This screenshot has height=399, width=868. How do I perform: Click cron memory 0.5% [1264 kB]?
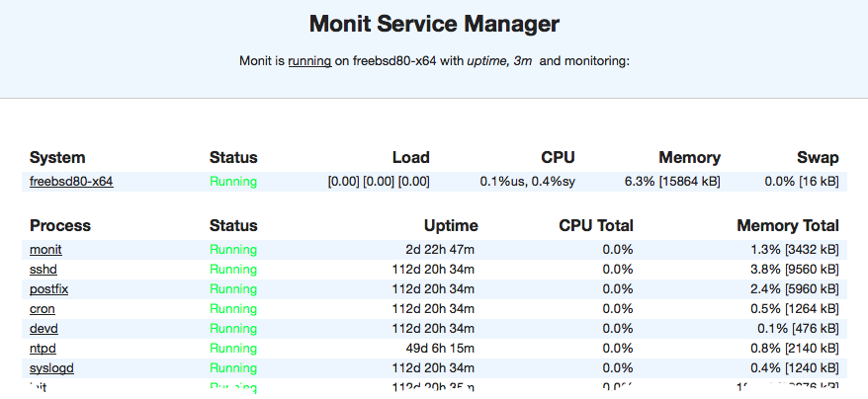(795, 309)
